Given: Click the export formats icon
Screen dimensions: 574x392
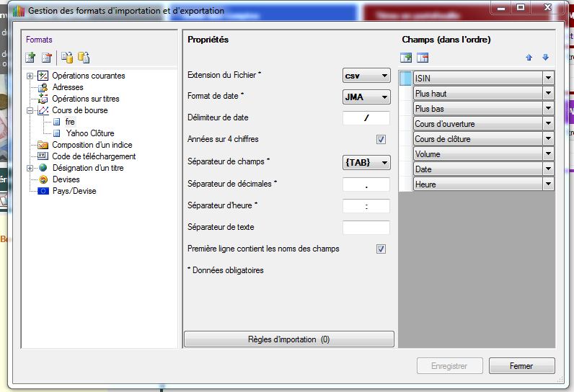Looking at the screenshot, I should point(84,58).
